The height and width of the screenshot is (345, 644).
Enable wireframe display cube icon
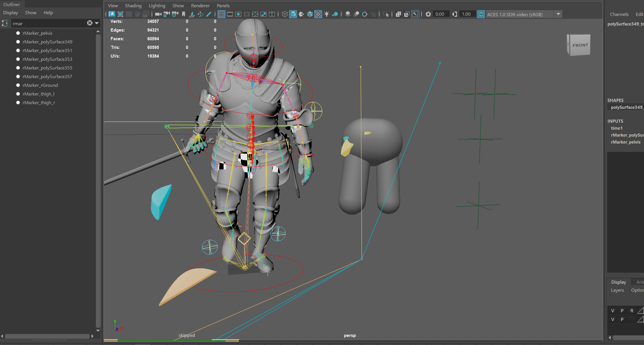click(285, 14)
